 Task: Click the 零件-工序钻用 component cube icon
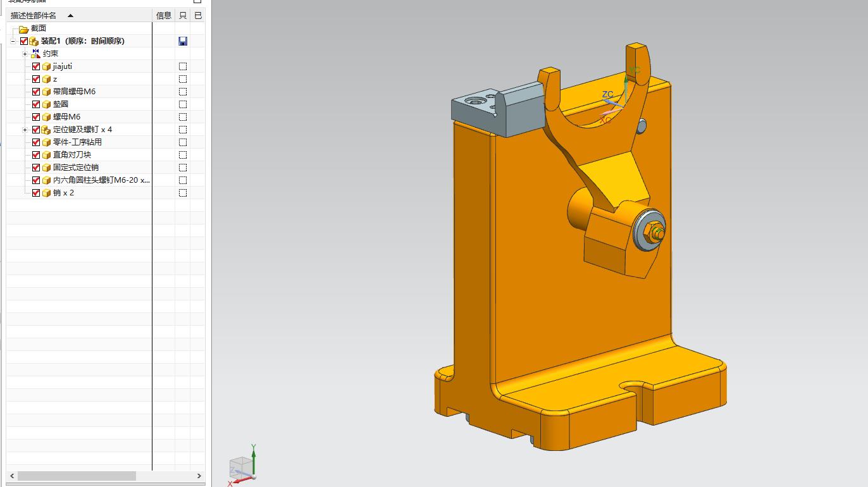click(x=46, y=142)
